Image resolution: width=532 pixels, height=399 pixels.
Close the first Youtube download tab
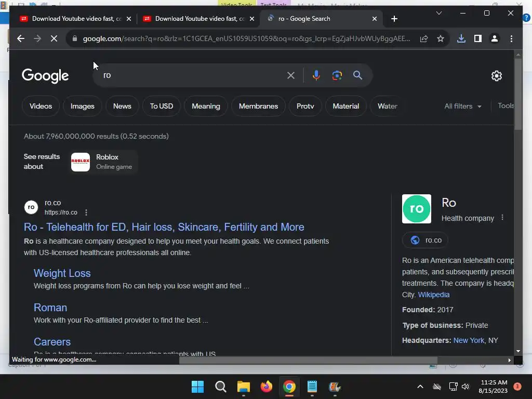[x=129, y=19]
